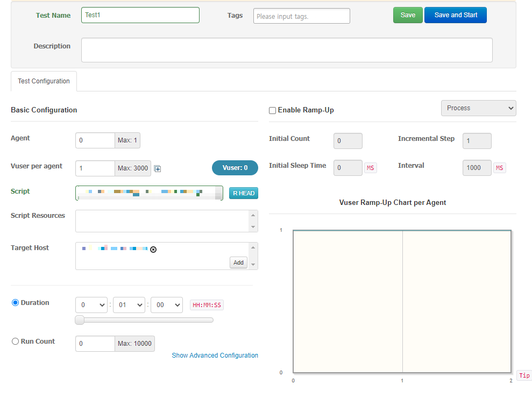532x405 pixels.
Task: Click the Initial Count field
Action: [x=348, y=141]
